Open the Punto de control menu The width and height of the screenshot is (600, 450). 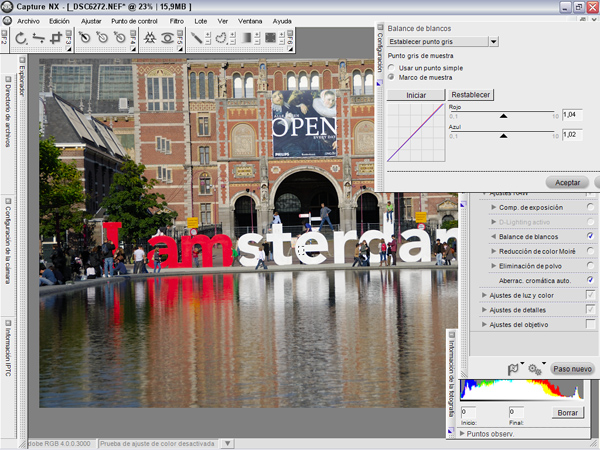click(x=134, y=21)
